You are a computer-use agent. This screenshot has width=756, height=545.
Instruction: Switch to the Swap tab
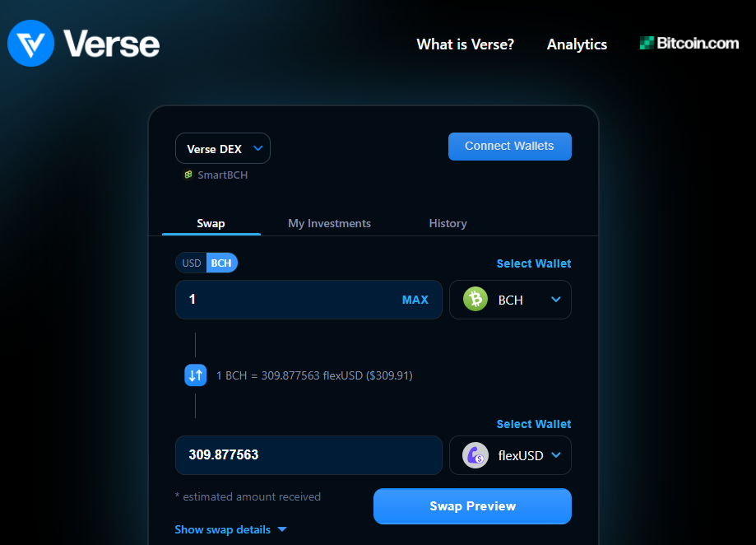point(211,223)
